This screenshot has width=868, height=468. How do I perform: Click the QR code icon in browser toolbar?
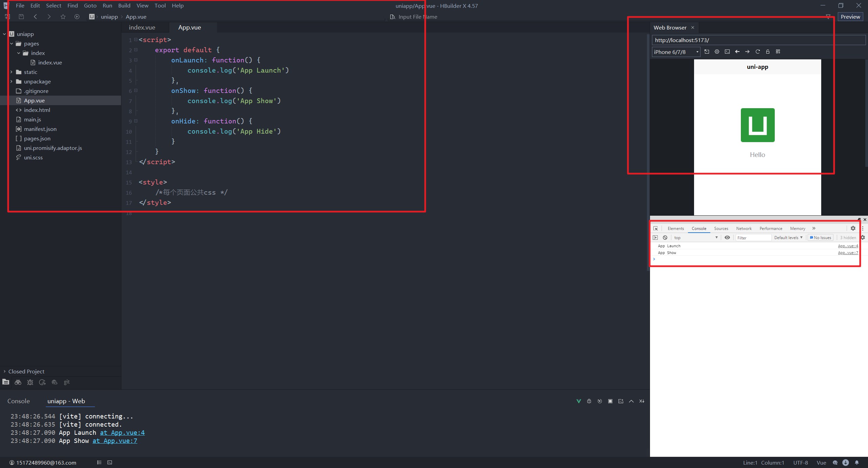[778, 52]
